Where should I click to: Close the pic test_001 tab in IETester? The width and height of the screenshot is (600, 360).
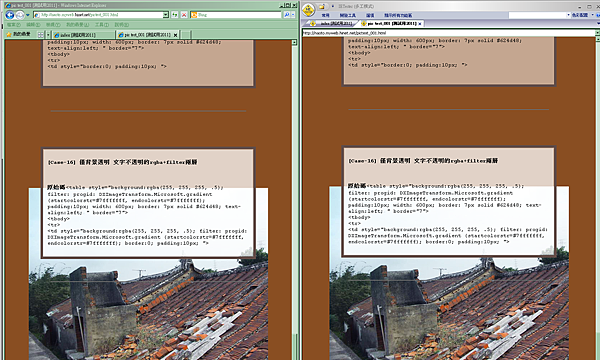coord(420,24)
